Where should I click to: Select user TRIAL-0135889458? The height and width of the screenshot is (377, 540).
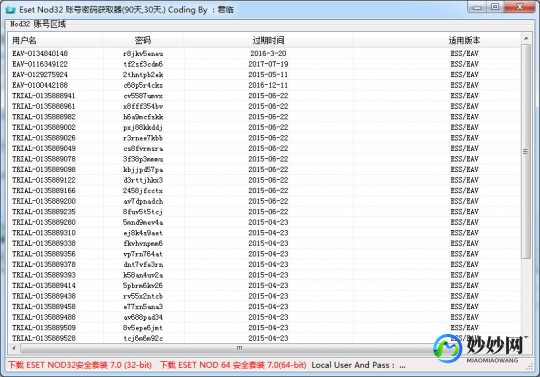pyautogui.click(x=44, y=306)
